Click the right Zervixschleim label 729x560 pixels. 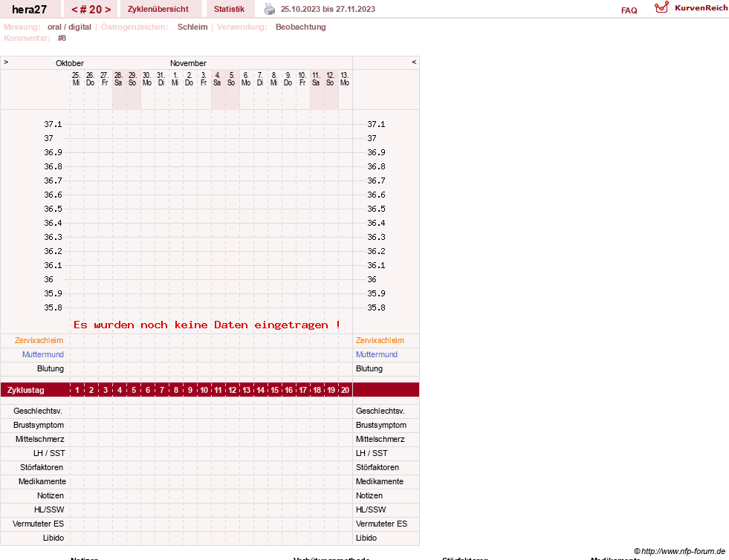380,340
